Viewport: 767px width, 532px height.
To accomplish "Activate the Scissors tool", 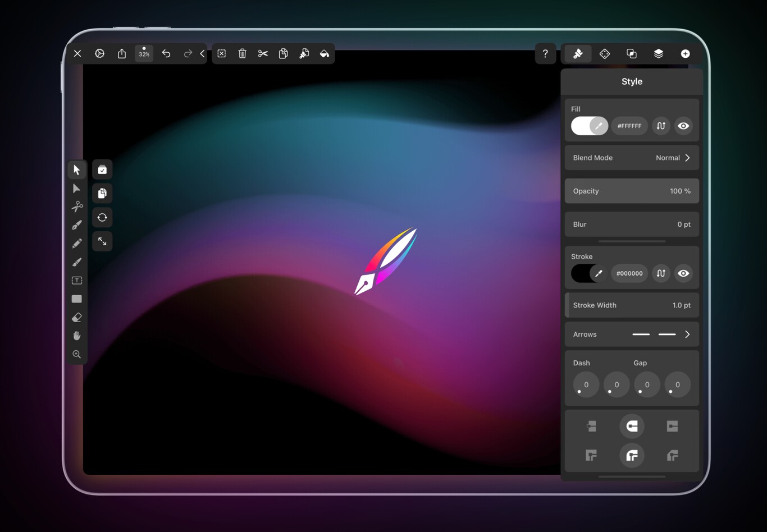I will coord(77,207).
